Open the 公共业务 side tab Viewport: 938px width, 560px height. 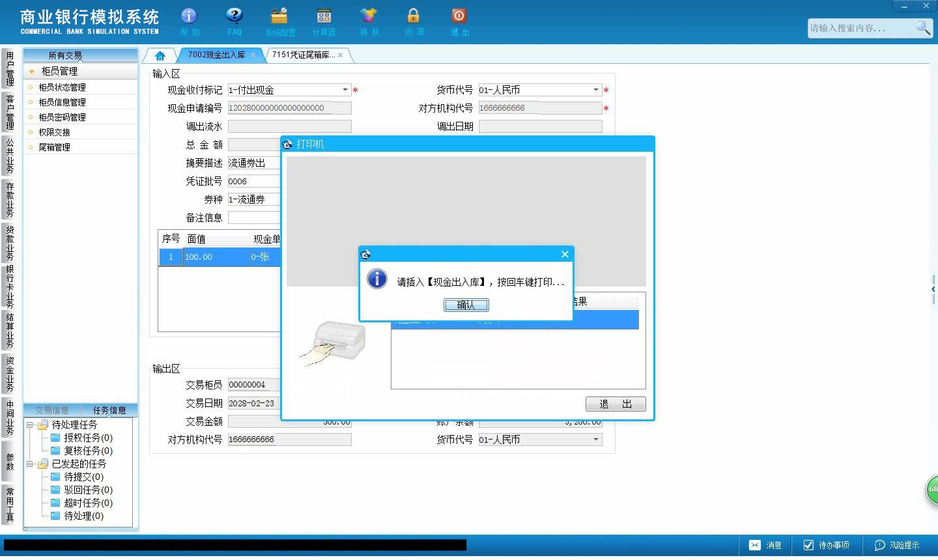pyautogui.click(x=9, y=155)
